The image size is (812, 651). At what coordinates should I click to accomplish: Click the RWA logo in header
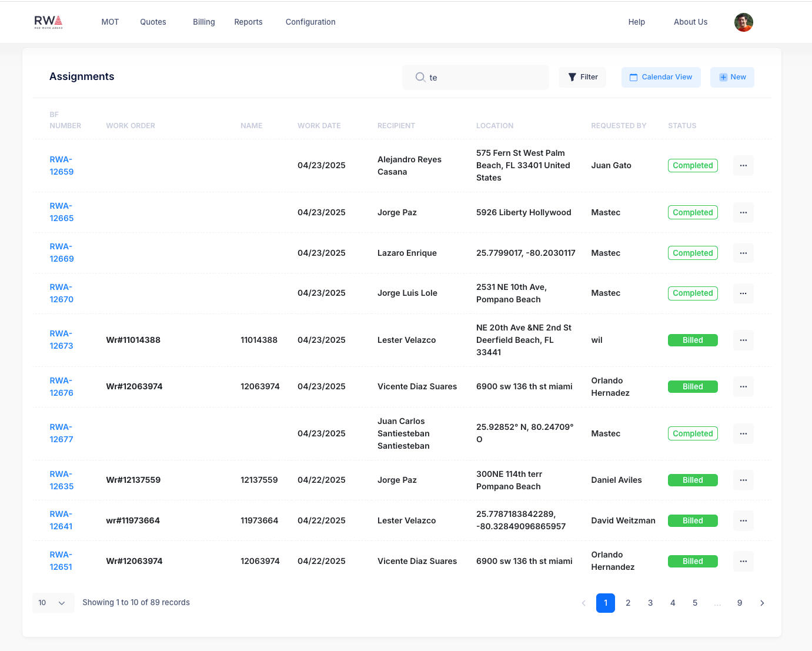pos(48,22)
